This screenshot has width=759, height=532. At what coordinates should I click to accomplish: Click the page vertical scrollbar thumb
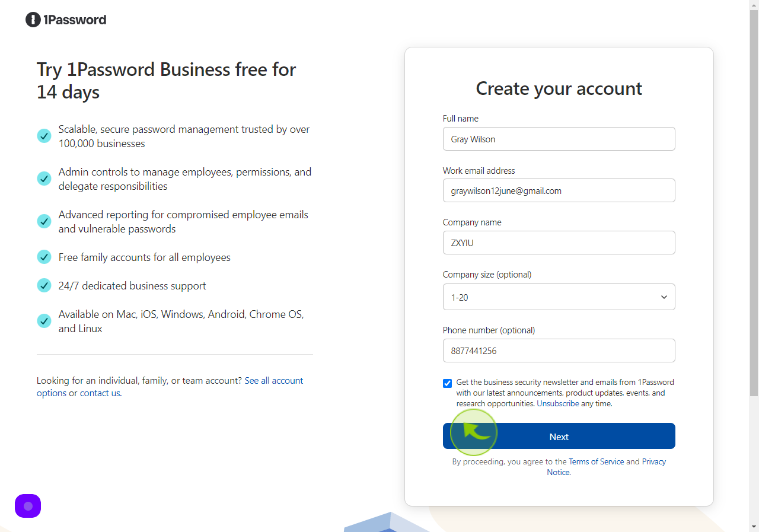754,203
